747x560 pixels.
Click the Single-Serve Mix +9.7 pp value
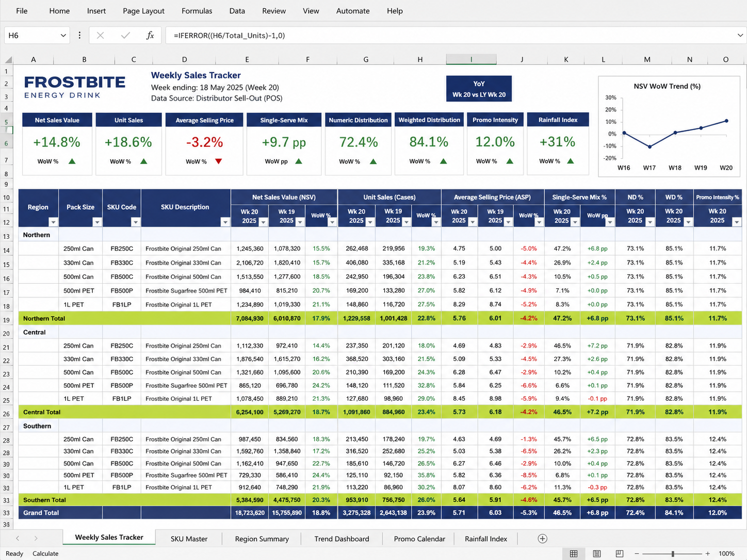[x=284, y=142]
